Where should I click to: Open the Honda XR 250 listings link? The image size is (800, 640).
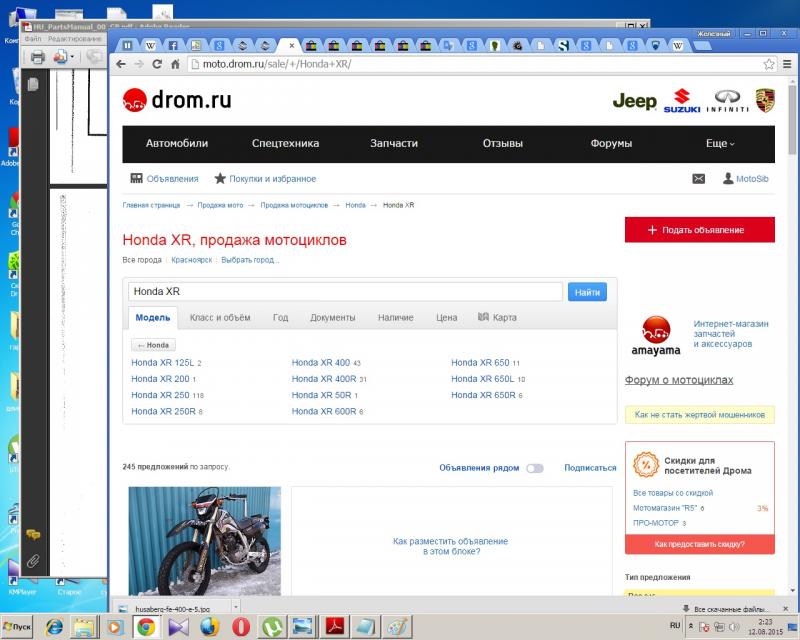point(160,395)
